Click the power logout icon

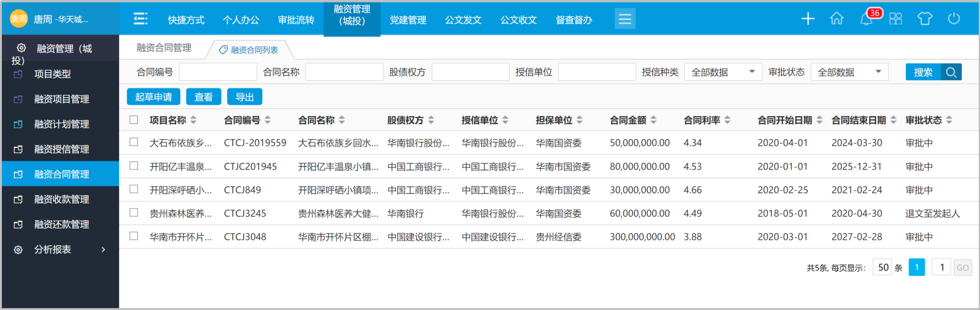(x=954, y=19)
